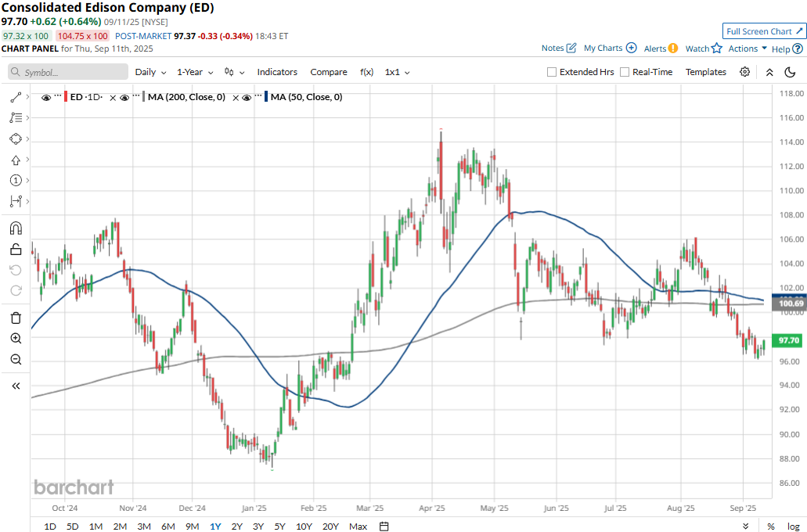Screen dimensions: 807x532
Task: Select the price range measure tool
Action: (16, 201)
